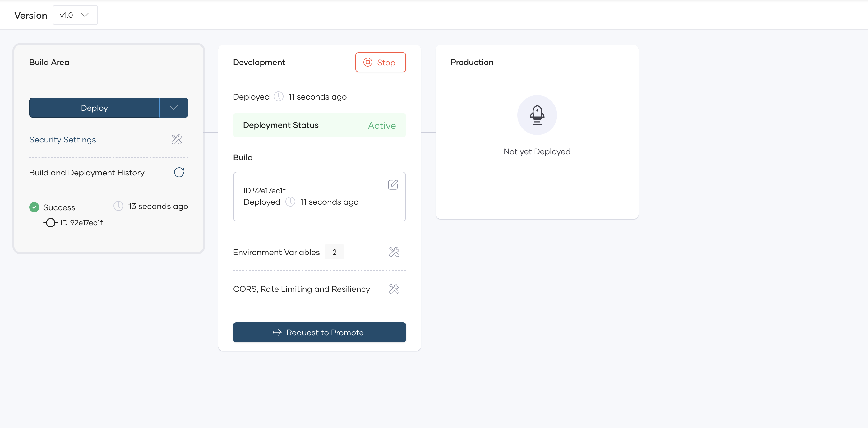The width and height of the screenshot is (868, 428).
Task: Click Request to Promote
Action: [319, 332]
